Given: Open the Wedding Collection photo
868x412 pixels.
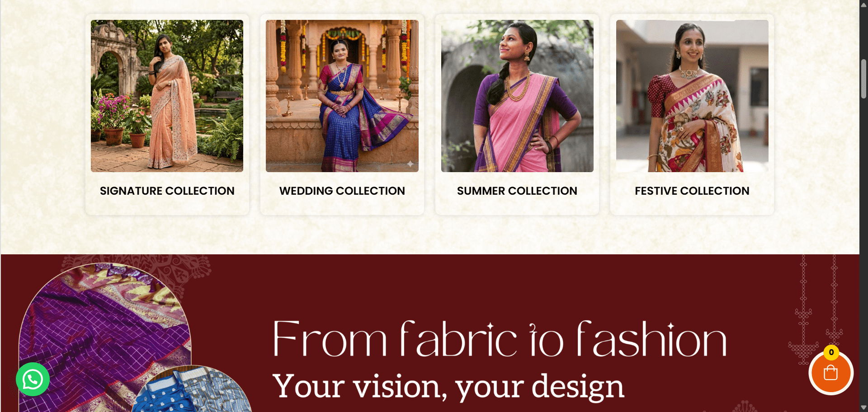Looking at the screenshot, I should (342, 96).
